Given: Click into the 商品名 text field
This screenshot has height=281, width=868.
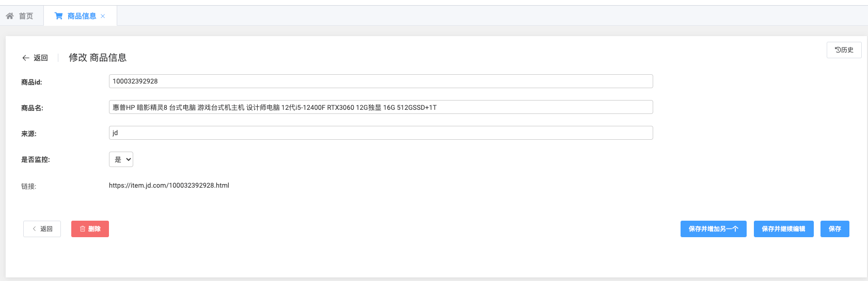Looking at the screenshot, I should tap(381, 107).
